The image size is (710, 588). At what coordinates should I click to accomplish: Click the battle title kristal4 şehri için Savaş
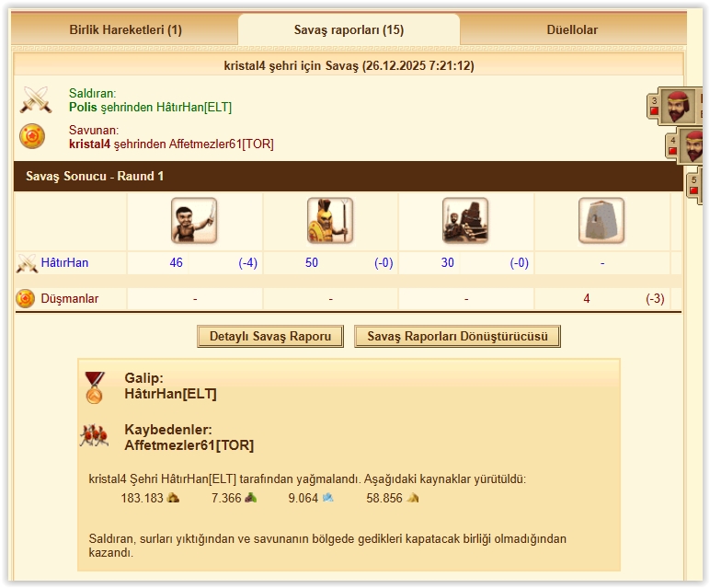click(x=349, y=65)
